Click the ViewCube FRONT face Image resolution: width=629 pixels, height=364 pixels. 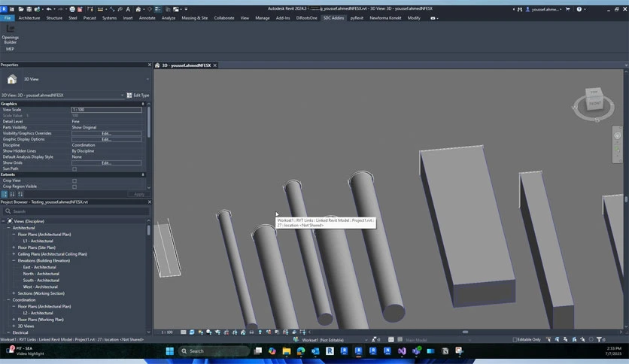point(594,103)
